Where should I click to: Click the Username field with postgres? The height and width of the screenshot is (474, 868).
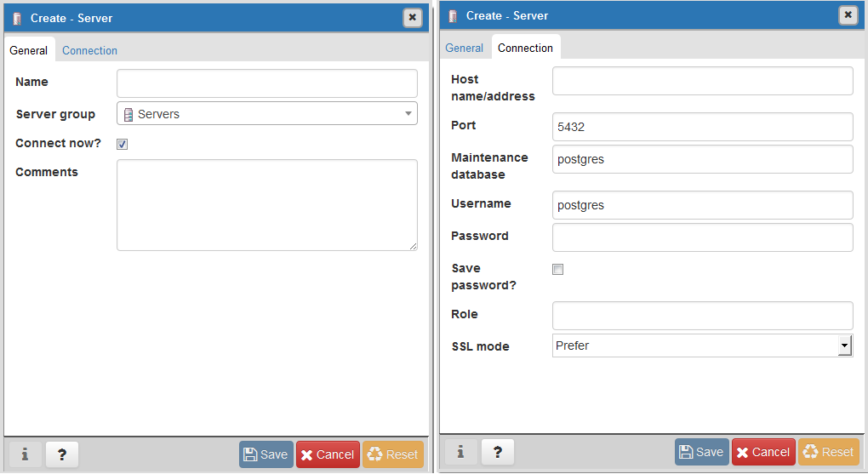coord(702,205)
